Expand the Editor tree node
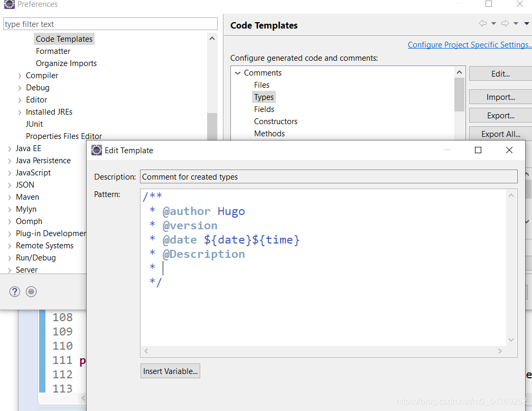The image size is (532, 411). point(20,100)
